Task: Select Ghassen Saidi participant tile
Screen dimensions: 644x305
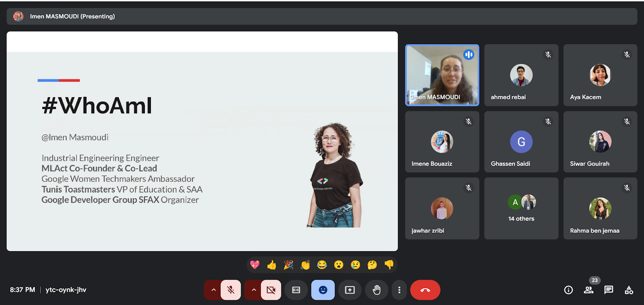Action: [521, 142]
